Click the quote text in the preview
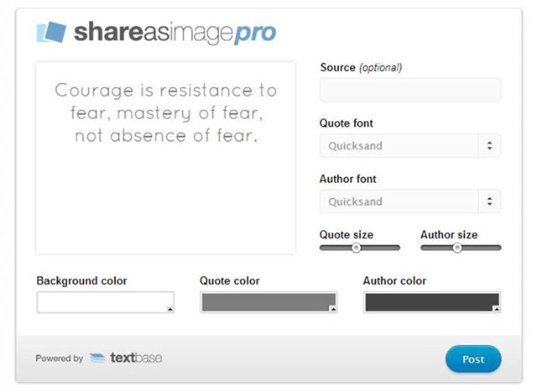The width and height of the screenshot is (537, 392). tap(165, 112)
